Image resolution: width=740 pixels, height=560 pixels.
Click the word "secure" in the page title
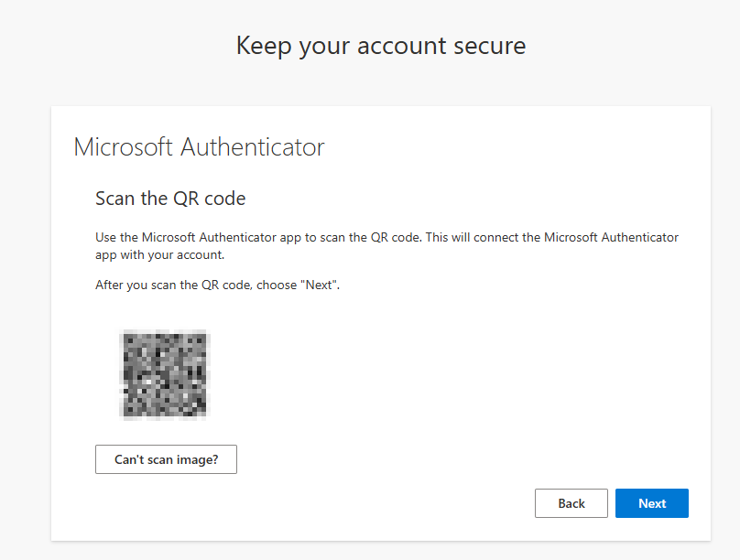point(492,46)
